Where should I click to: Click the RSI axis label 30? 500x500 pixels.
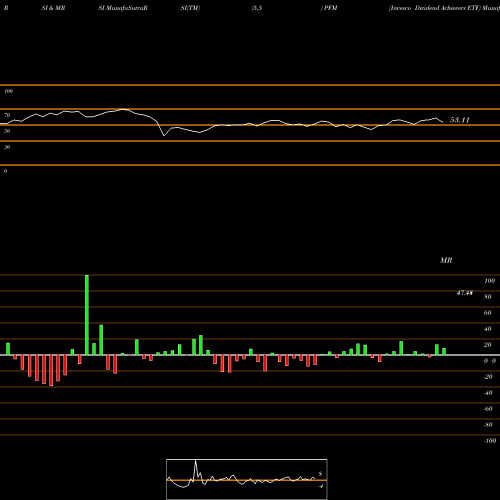click(x=7, y=147)
